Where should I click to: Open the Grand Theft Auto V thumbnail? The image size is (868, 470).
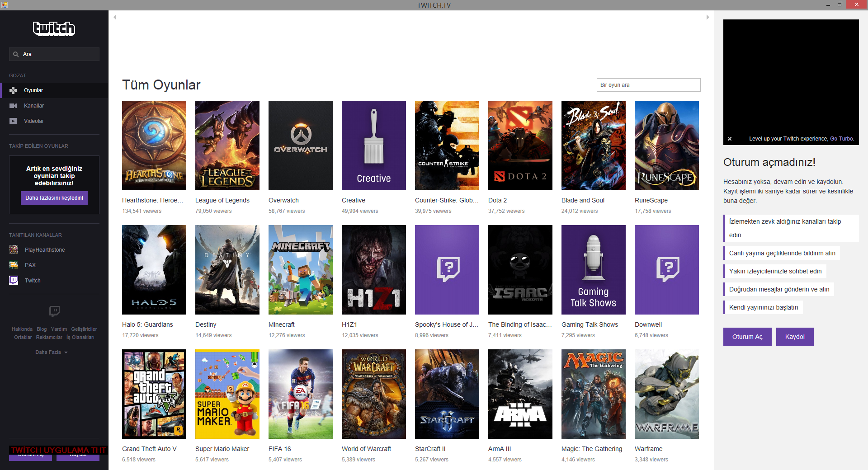(x=154, y=394)
